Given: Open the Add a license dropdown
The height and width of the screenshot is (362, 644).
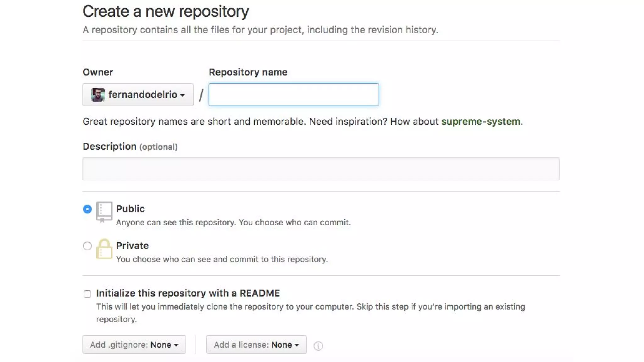Looking at the screenshot, I should tap(256, 345).
